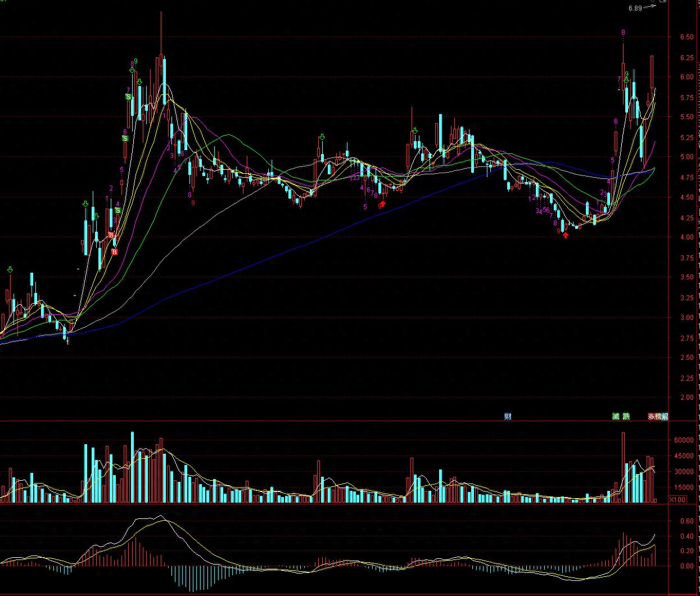
Task: Click green arrow under green 9 at right rally
Action: tap(626, 82)
